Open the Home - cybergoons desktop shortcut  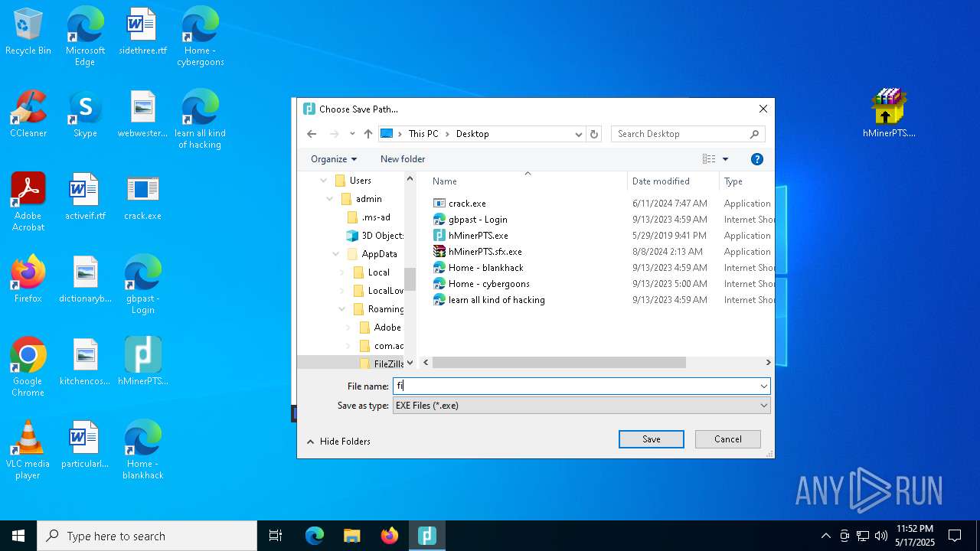click(x=200, y=37)
